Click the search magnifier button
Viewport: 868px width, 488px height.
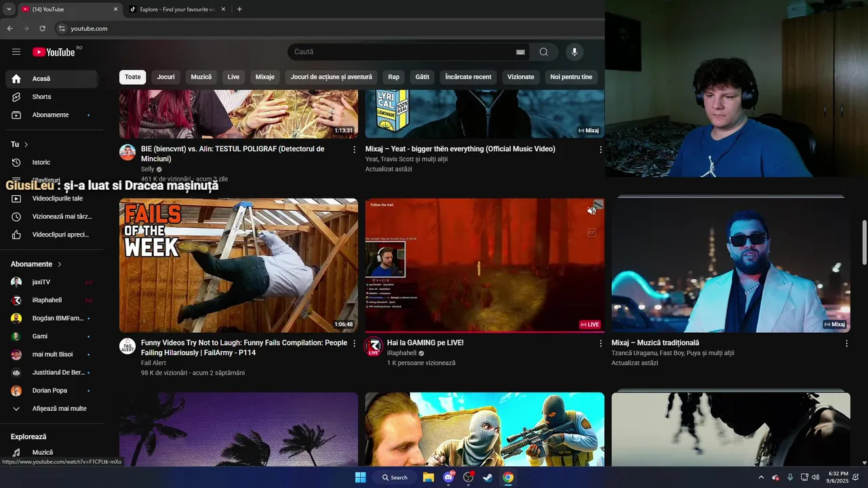click(544, 52)
